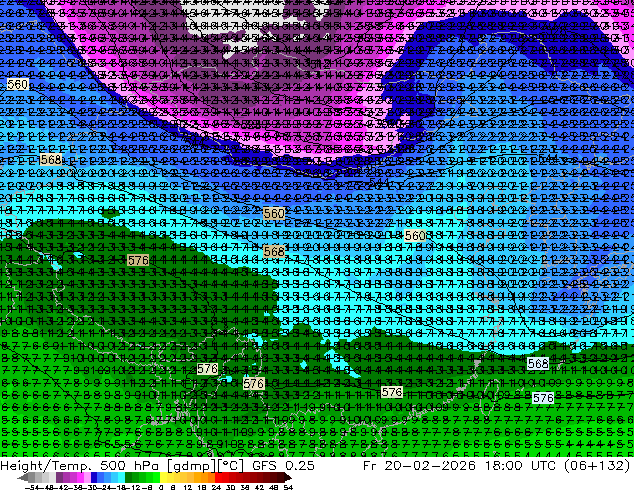634x490 pixels.
Task: Click the '20-02-2026' forecast date
Action: pos(430,466)
